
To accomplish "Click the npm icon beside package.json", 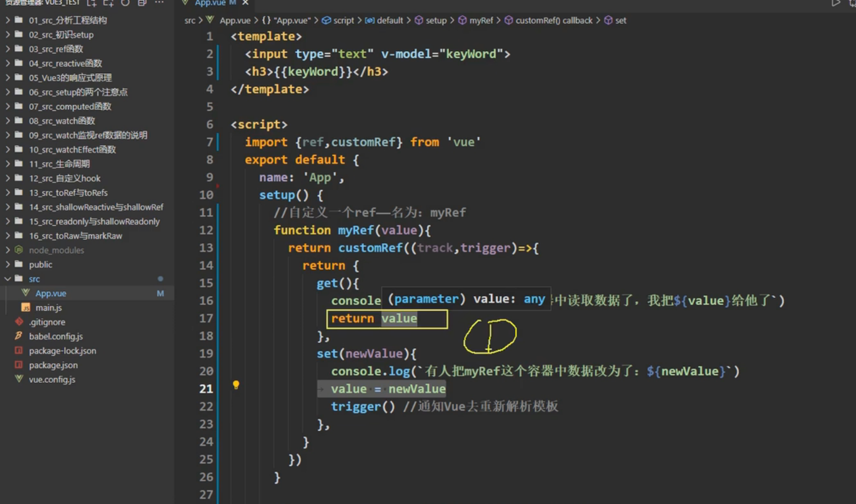I will point(18,365).
